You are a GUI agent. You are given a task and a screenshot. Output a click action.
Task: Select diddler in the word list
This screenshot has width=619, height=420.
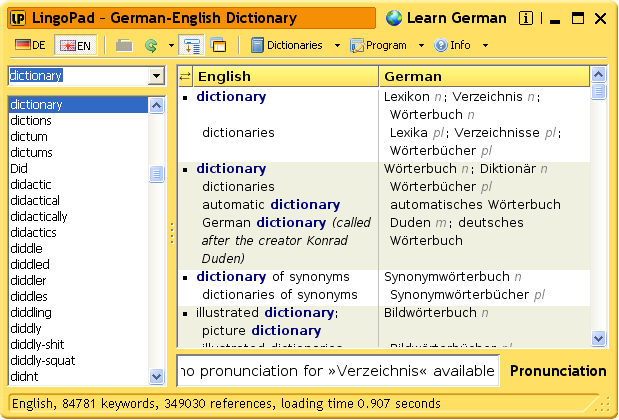tap(78, 281)
